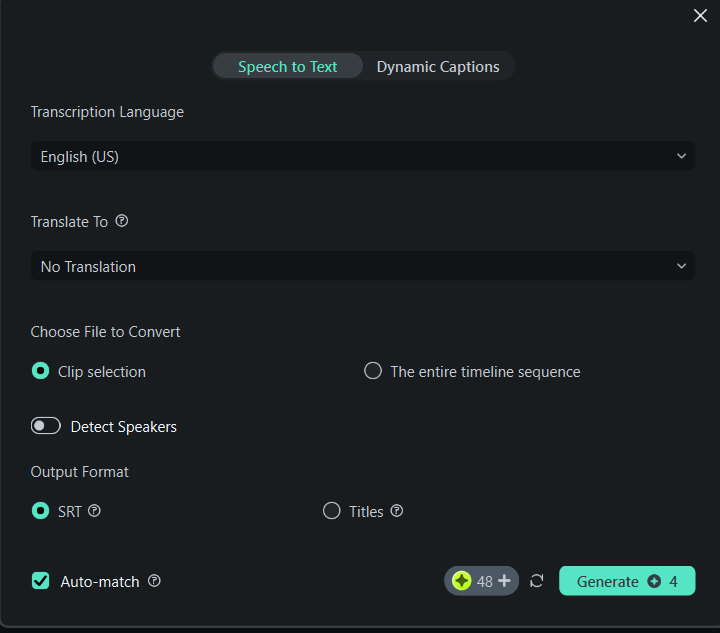Image resolution: width=720 pixels, height=633 pixels.
Task: Open the Transcription Language dropdown
Action: pos(362,156)
